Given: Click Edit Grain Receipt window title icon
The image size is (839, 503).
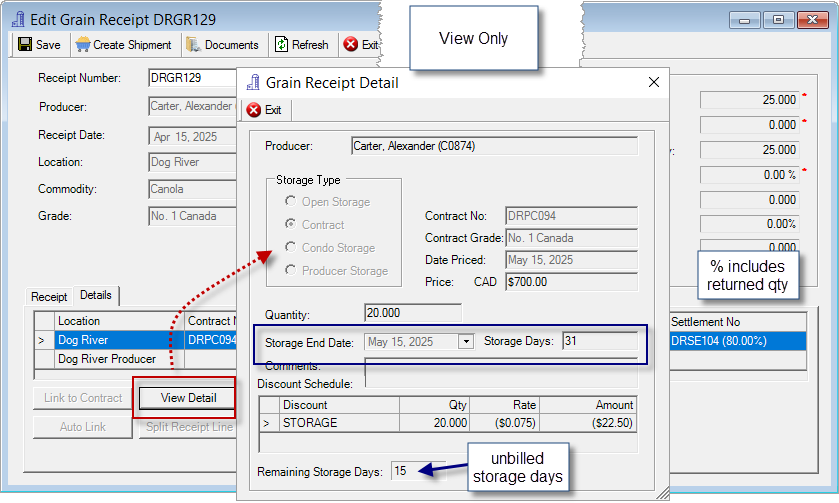Looking at the screenshot, I should 18,19.
